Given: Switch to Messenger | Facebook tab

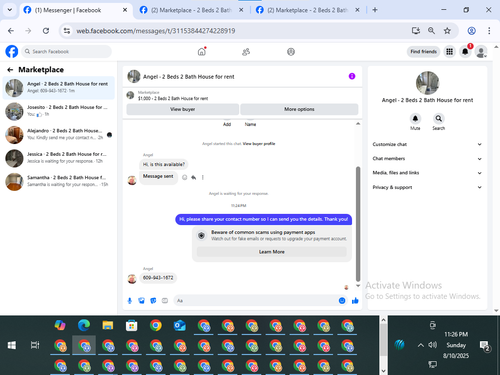Looking at the screenshot, I should coord(75,10).
